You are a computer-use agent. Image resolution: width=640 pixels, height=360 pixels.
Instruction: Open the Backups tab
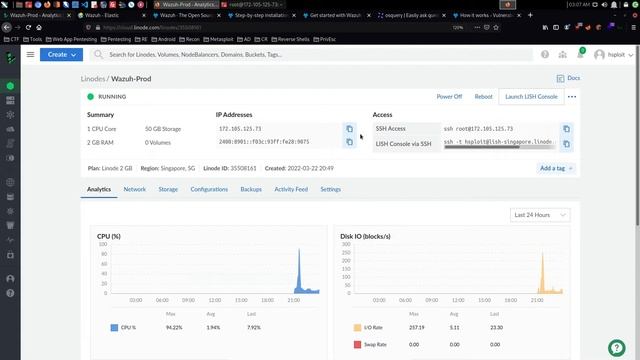251,189
